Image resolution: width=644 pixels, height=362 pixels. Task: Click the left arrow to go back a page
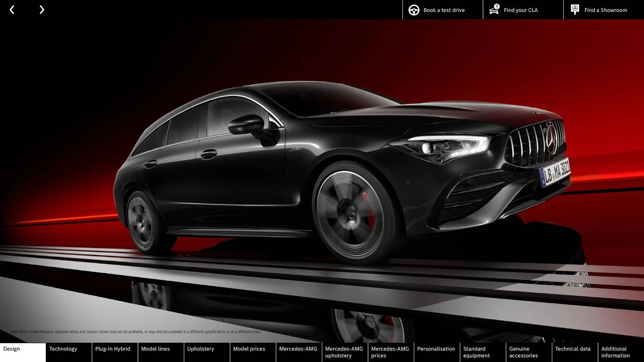pyautogui.click(x=12, y=9)
